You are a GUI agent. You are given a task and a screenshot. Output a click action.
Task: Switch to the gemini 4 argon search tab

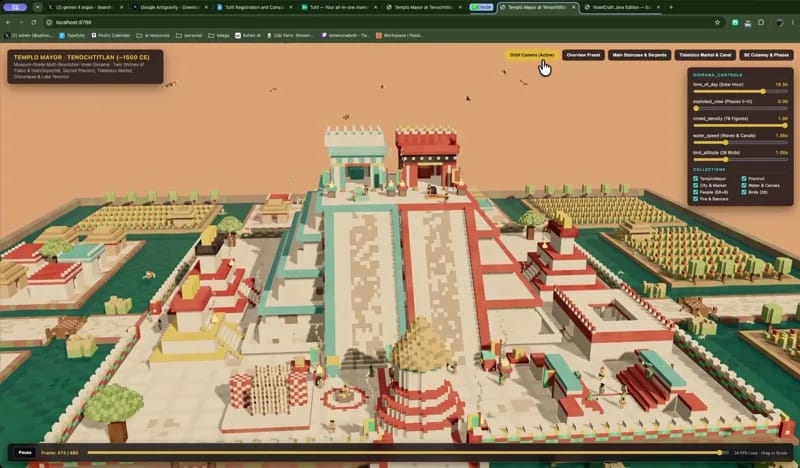click(84, 7)
